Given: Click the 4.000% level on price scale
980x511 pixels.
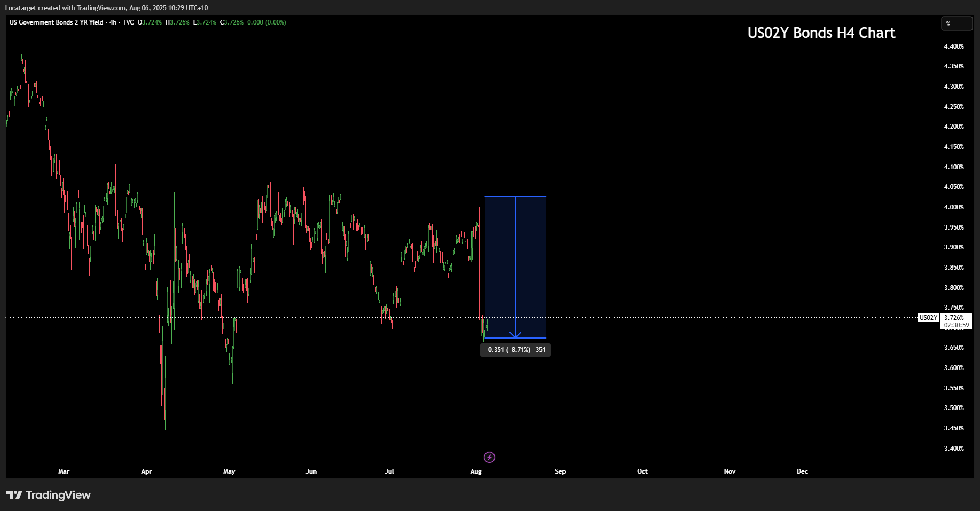Looking at the screenshot, I should click(954, 207).
